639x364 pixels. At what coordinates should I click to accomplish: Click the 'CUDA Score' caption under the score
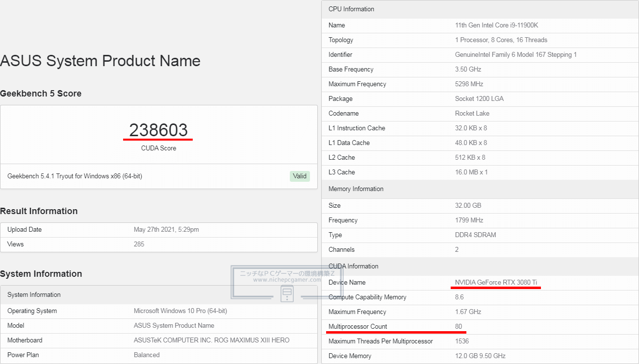158,148
